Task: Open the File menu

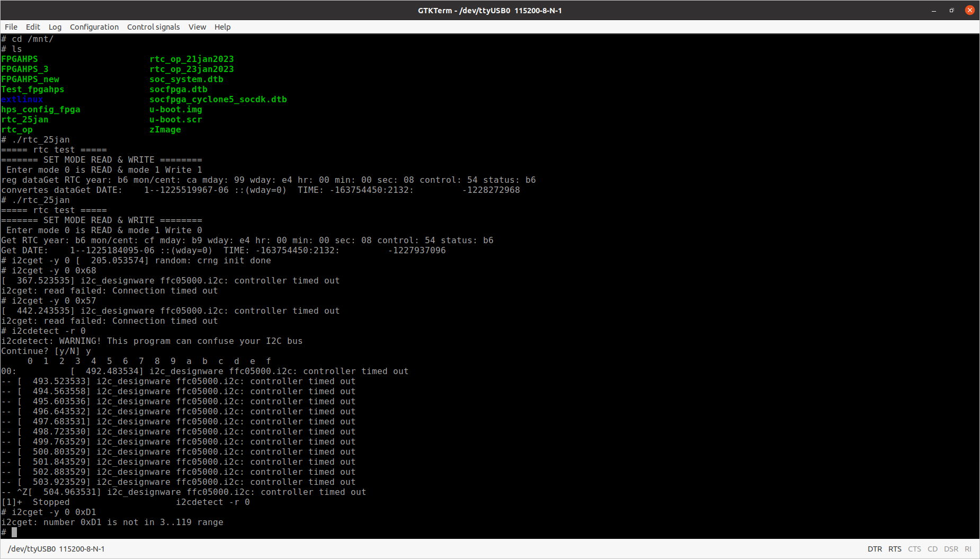Action: (x=11, y=27)
